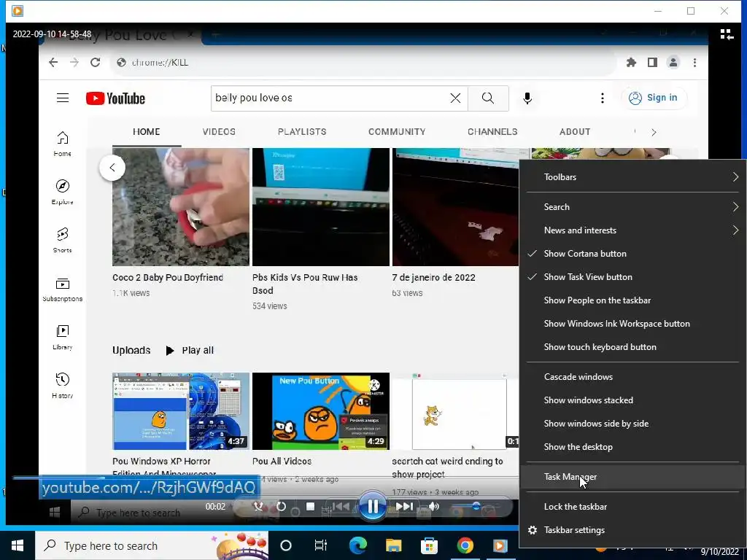The image size is (747, 560).
Task: Open Pou All Videos thumbnail
Action: coord(321,411)
